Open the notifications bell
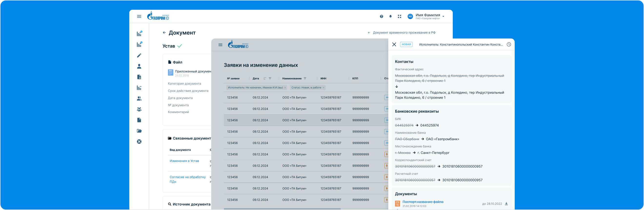This screenshot has height=210, width=644. click(390, 17)
